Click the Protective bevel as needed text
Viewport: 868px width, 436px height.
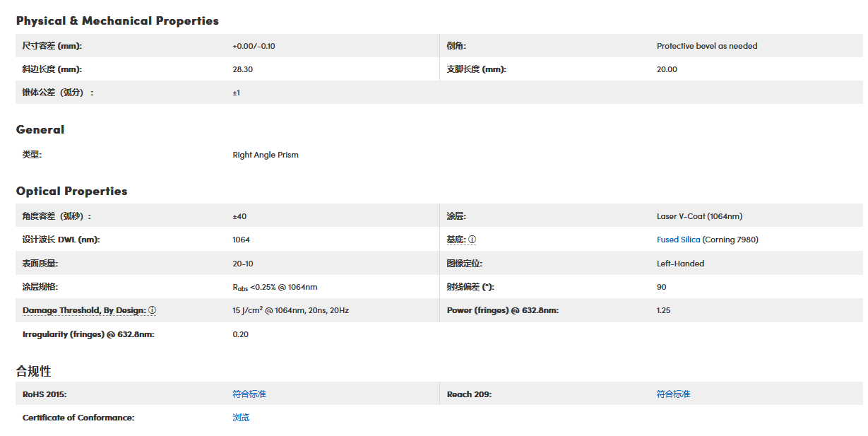click(x=706, y=46)
